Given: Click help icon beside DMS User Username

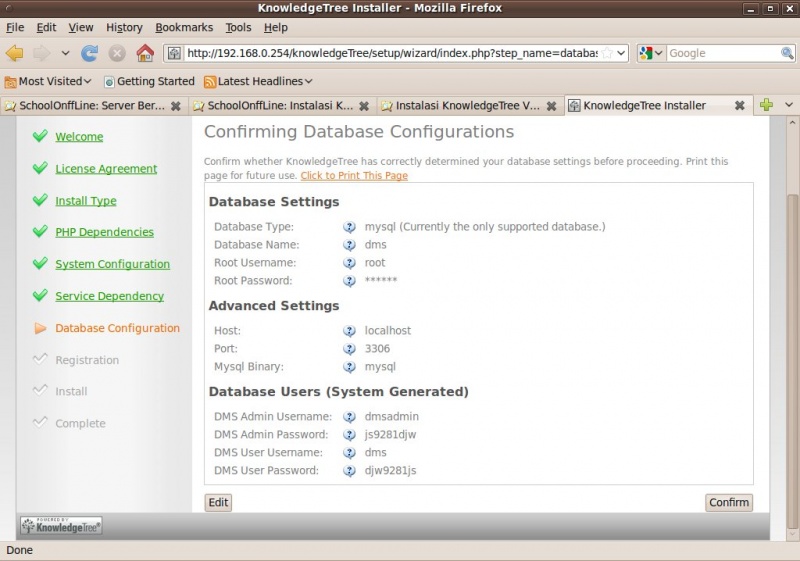Looking at the screenshot, I should click(349, 452).
